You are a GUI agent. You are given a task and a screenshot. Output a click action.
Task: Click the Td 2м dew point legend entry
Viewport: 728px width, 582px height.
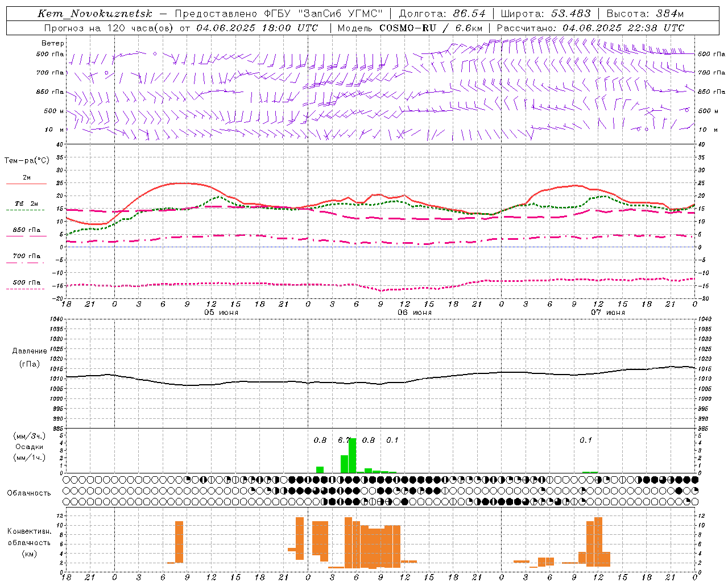[x=26, y=203]
